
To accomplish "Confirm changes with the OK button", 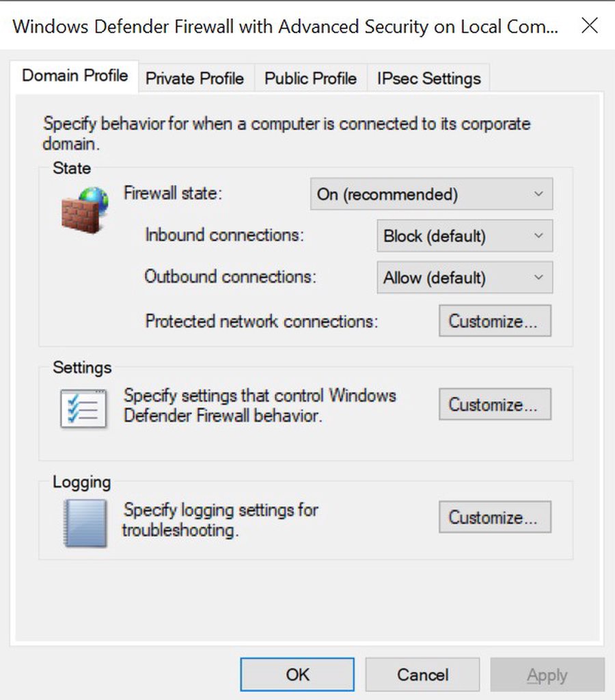I will point(297,674).
